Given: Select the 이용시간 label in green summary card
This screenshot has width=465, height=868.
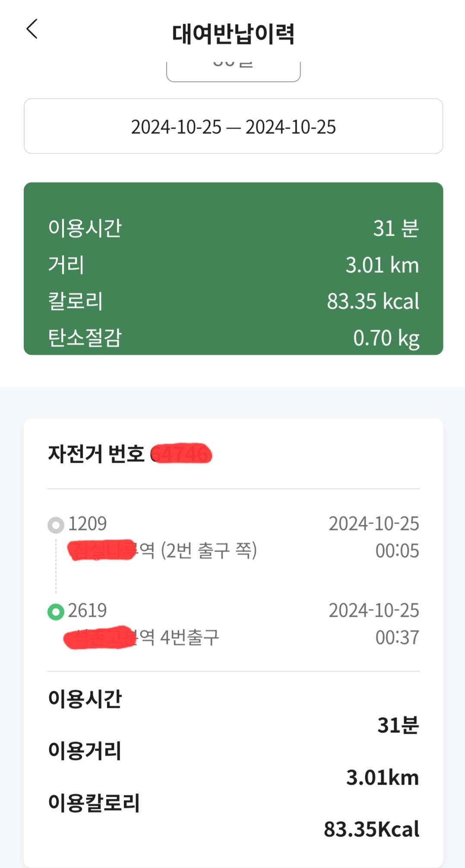Looking at the screenshot, I should (x=85, y=228).
